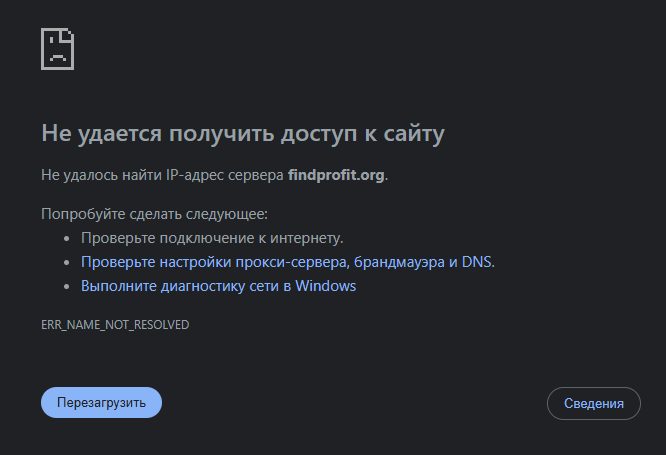Click the first bullet point dot

67,239
